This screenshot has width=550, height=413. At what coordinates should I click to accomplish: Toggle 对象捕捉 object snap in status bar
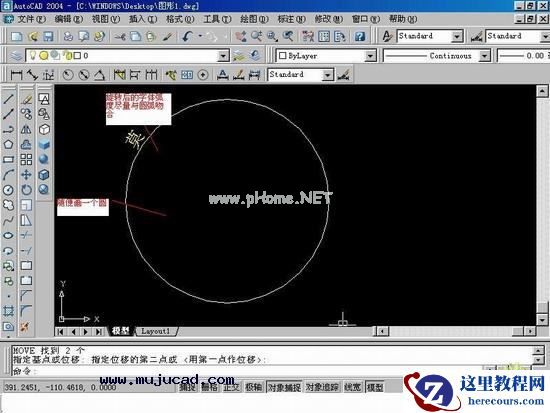pos(284,387)
